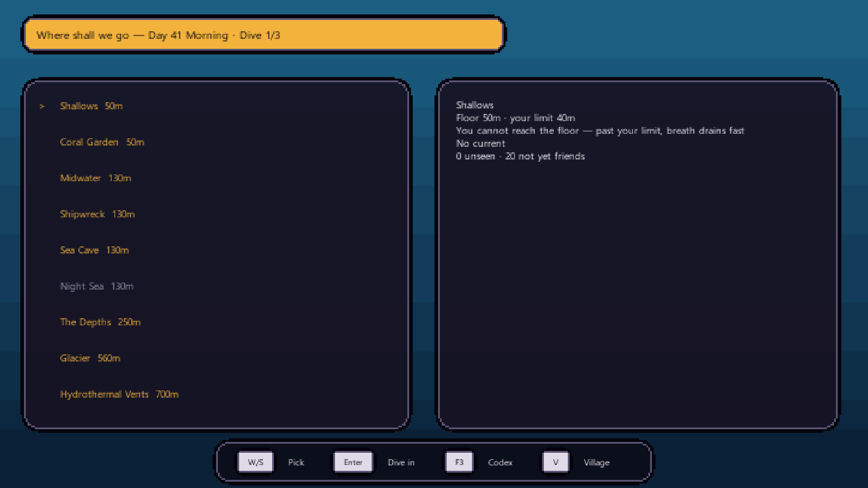Viewport: 868px width, 488px height.
Task: Click the 'Floor 50m - your limit 40m' line
Action: pos(515,118)
